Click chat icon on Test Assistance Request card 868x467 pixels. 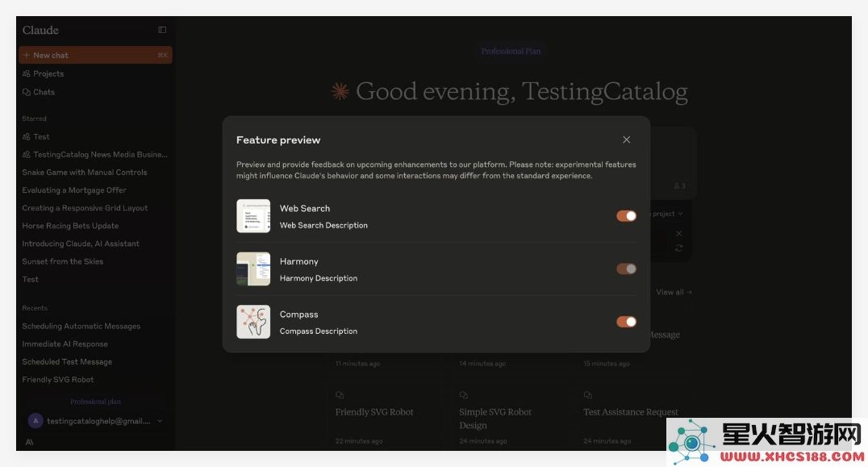coord(587,395)
